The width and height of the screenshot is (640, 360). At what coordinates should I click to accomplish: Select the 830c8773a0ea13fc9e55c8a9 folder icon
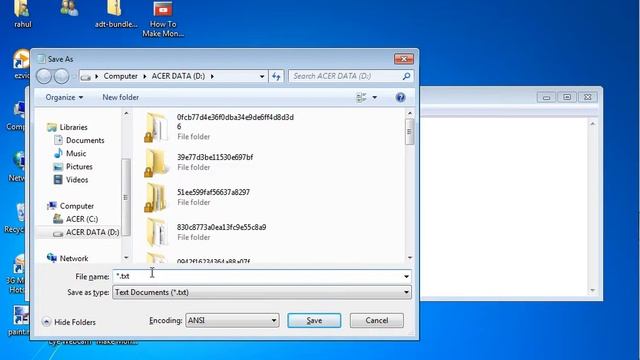156,232
